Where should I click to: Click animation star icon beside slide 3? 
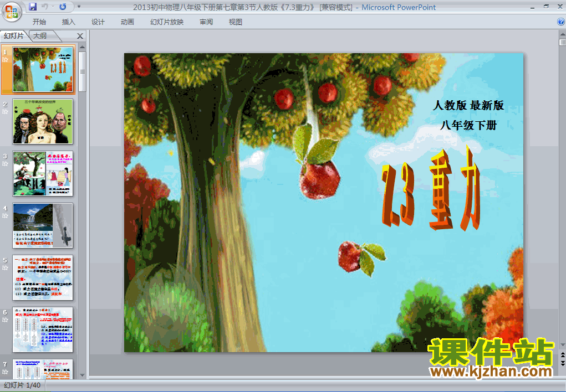point(5,164)
